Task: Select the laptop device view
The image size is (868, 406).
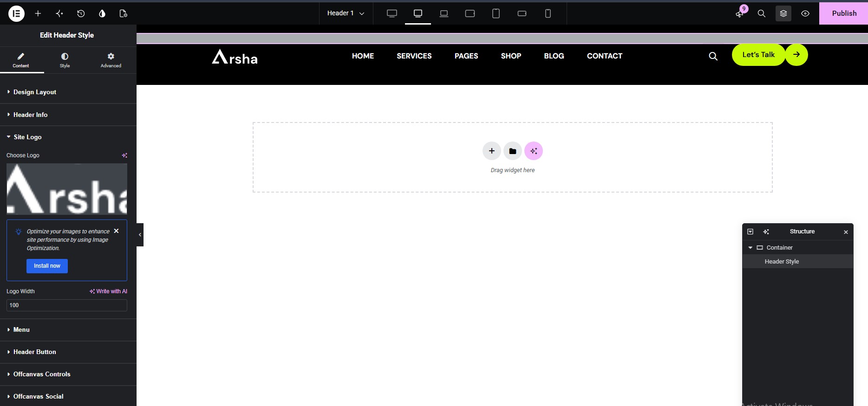Action: [444, 13]
